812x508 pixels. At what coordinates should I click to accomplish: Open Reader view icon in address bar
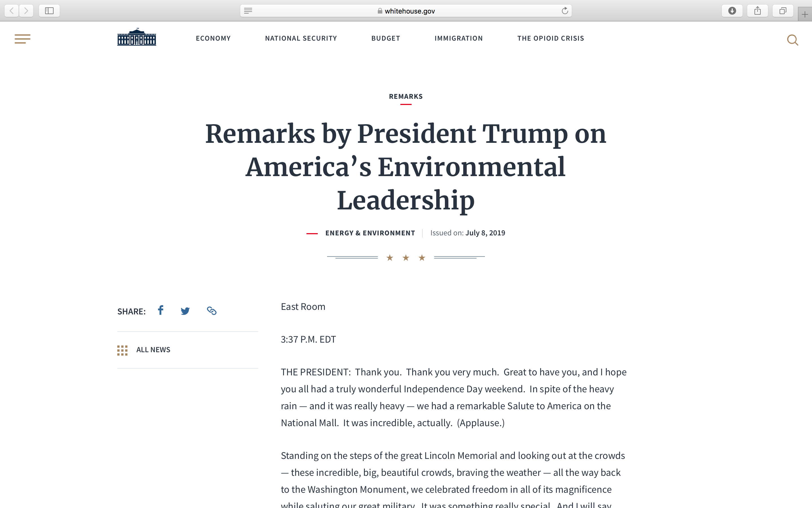tap(248, 11)
